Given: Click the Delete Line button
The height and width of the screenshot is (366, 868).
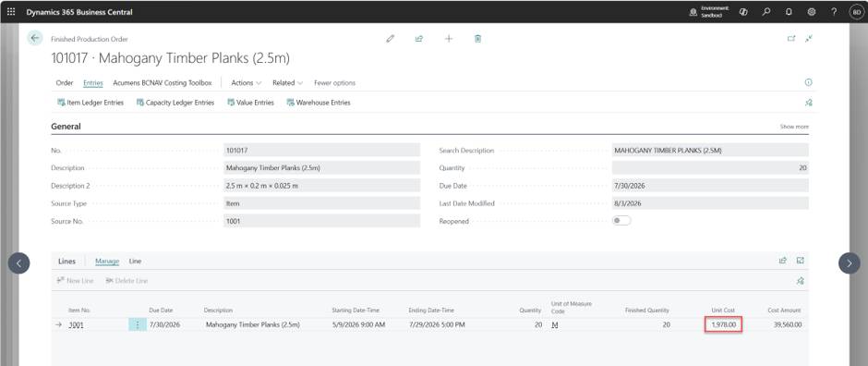Looking at the screenshot, I should 127,281.
